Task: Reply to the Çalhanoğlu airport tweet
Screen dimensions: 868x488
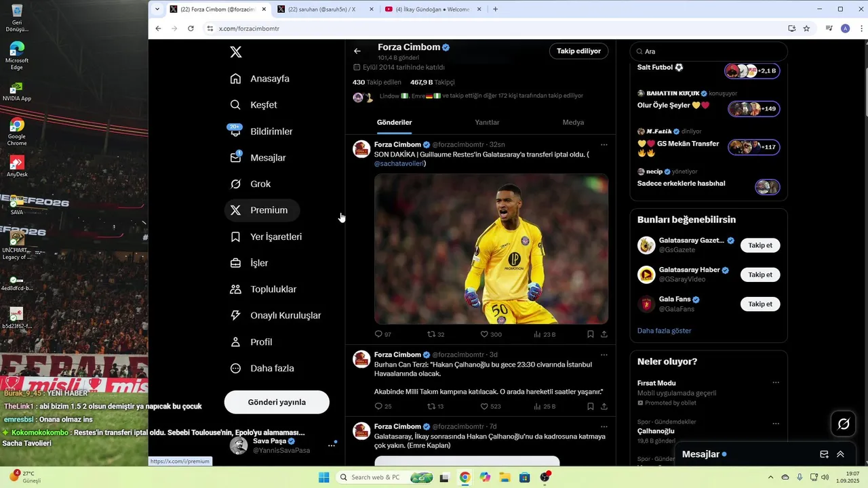Action: [x=383, y=407]
